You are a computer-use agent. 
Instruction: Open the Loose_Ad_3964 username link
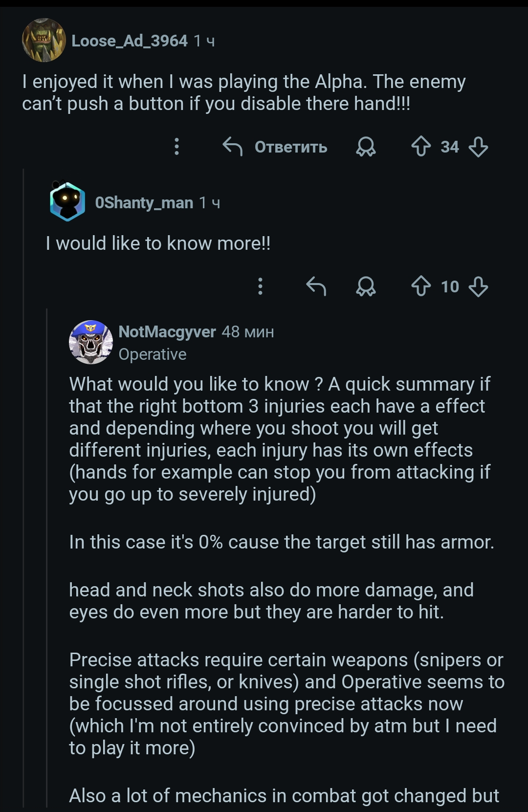[x=130, y=41]
